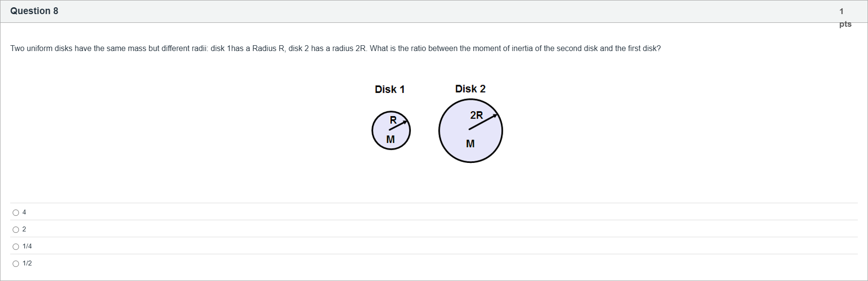The height and width of the screenshot is (281, 868).
Task: Click the radius arrow in Disk 2
Action: pos(483,122)
